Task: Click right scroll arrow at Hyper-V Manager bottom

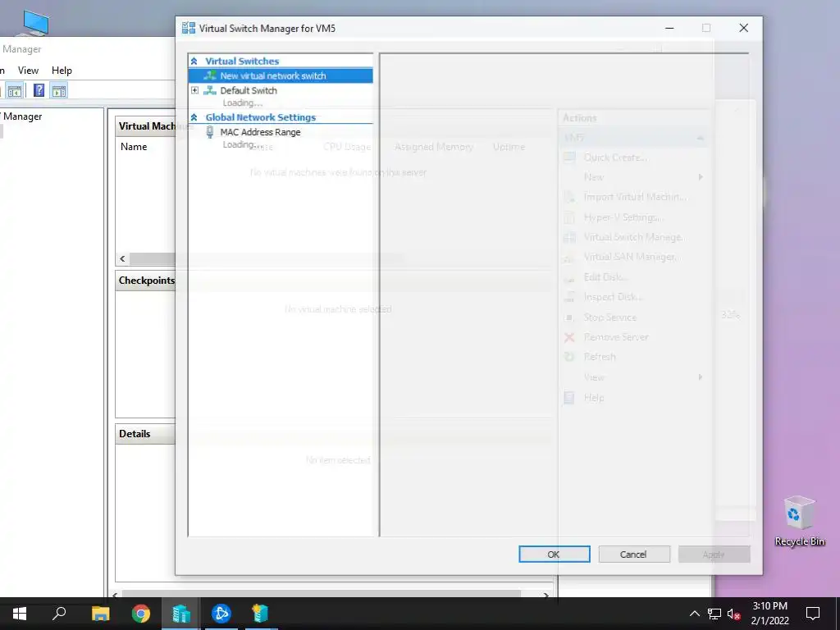Action: click(546, 594)
